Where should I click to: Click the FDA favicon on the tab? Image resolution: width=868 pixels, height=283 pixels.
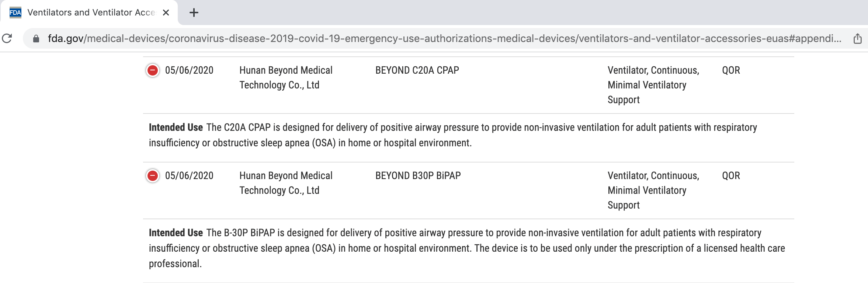coord(15,13)
